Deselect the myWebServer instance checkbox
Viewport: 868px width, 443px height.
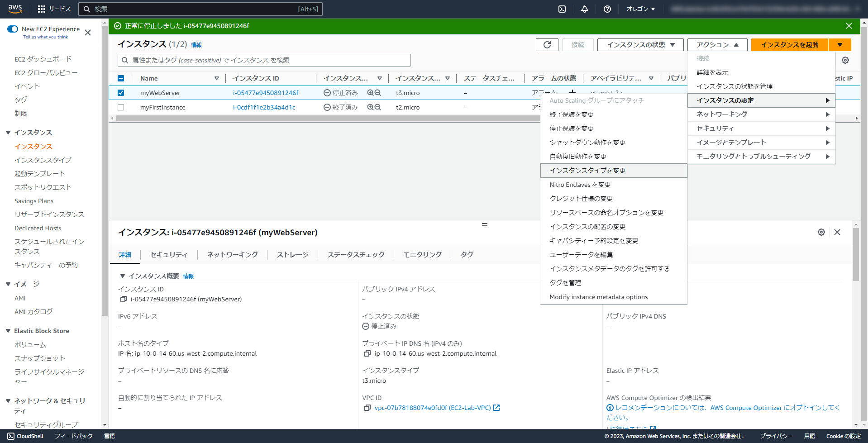click(x=121, y=93)
